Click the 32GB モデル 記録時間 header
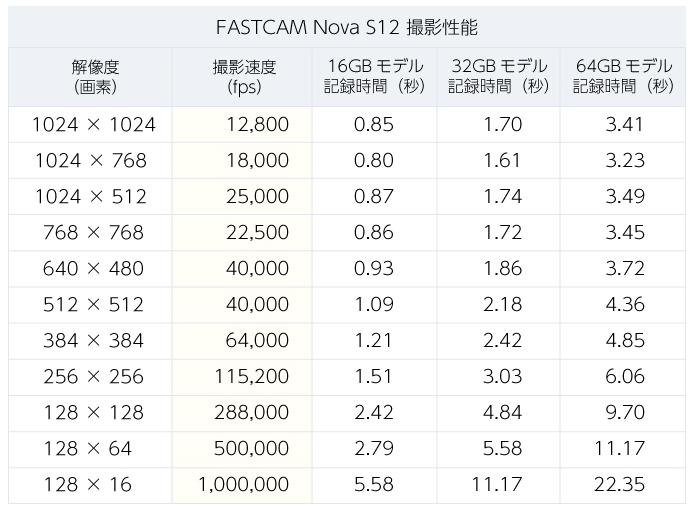 pyautogui.click(x=499, y=77)
